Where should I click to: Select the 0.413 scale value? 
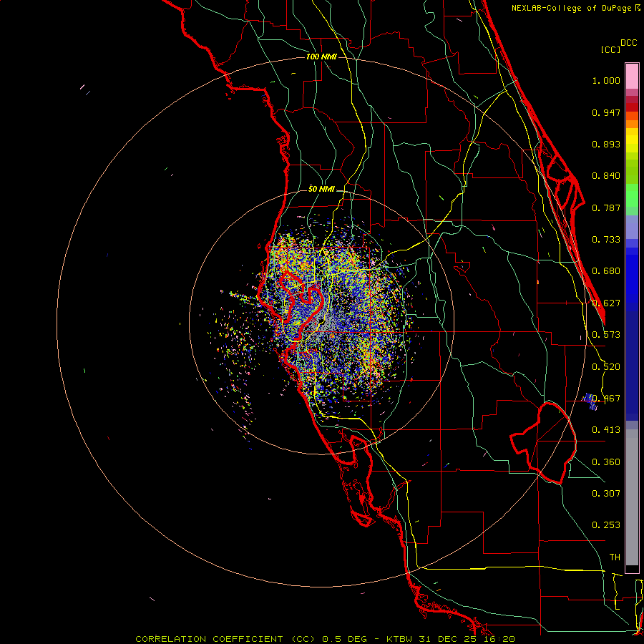coord(606,430)
